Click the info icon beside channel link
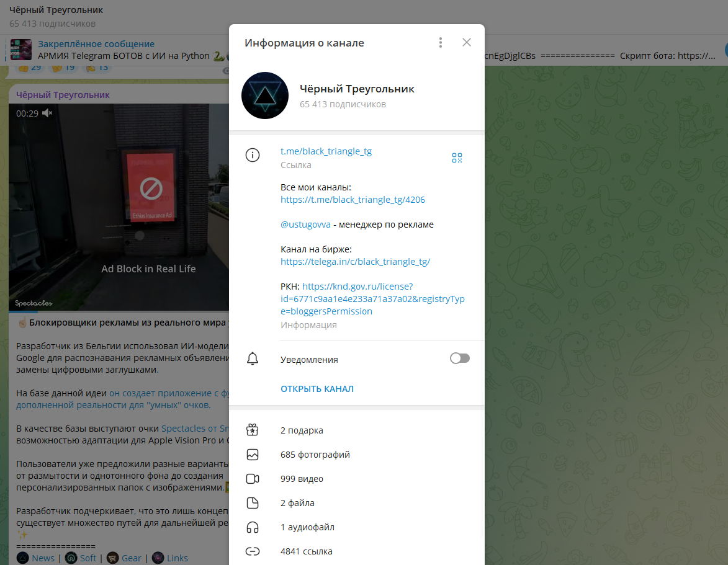 pos(253,155)
